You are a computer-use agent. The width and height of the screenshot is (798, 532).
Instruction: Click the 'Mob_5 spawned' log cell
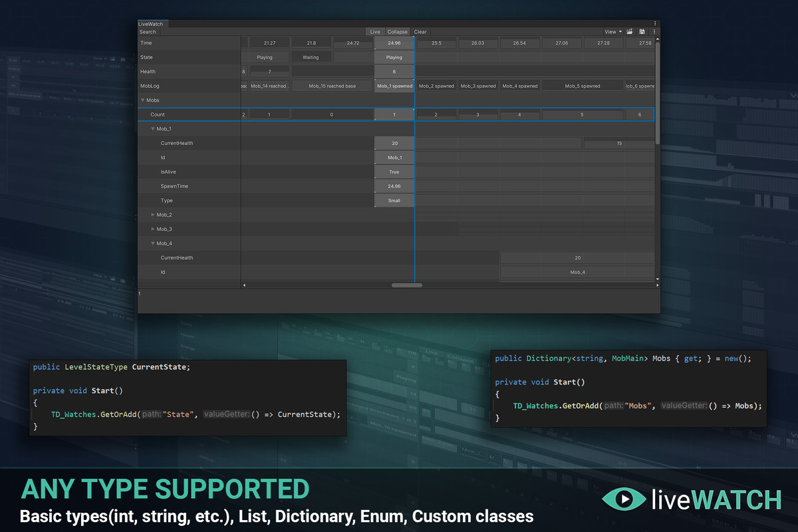click(582, 86)
